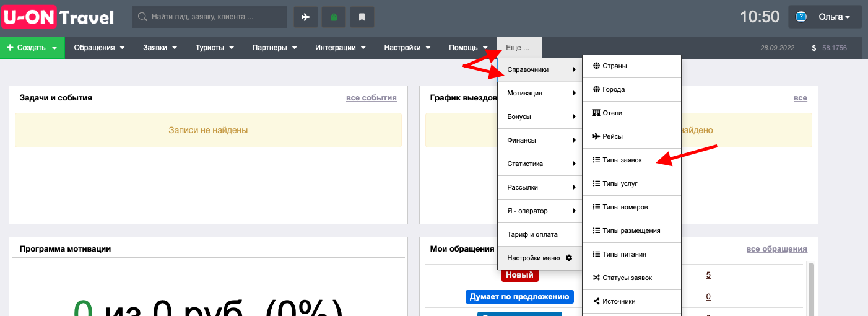Click the list icon beside Типы услуг
The height and width of the screenshot is (316, 868).
[x=596, y=183]
